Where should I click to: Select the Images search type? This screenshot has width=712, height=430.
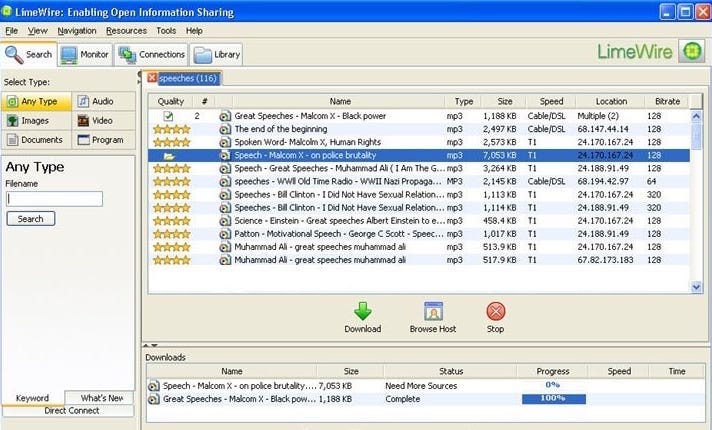(37, 121)
